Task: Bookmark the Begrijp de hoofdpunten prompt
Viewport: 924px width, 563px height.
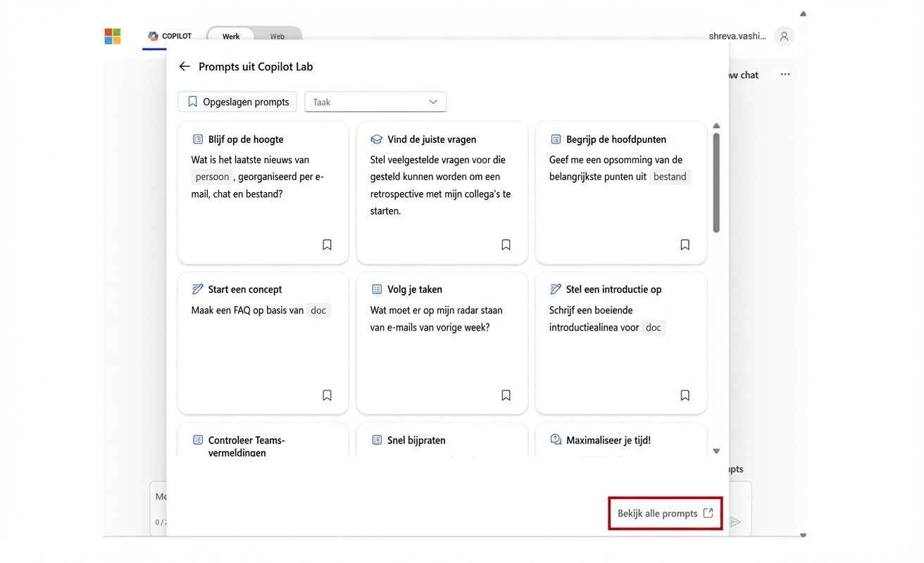Action: (x=685, y=244)
